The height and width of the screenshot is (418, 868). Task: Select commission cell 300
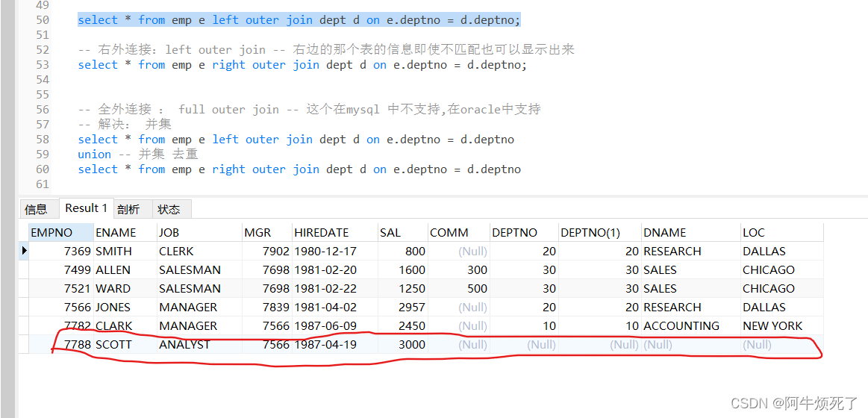click(x=458, y=270)
